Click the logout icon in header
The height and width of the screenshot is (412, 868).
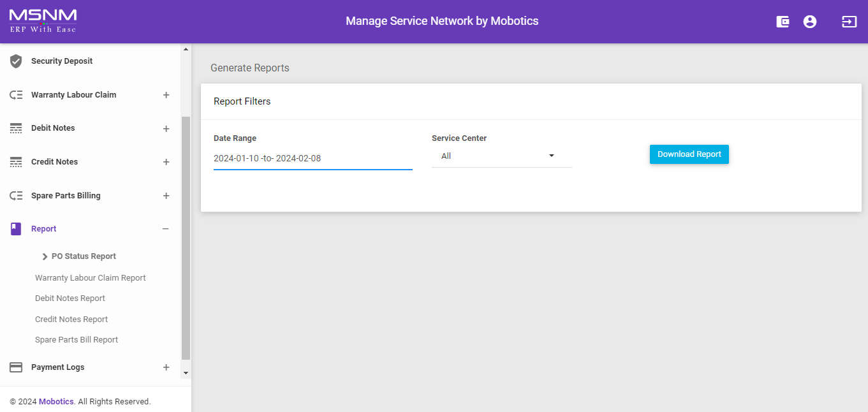coord(849,22)
